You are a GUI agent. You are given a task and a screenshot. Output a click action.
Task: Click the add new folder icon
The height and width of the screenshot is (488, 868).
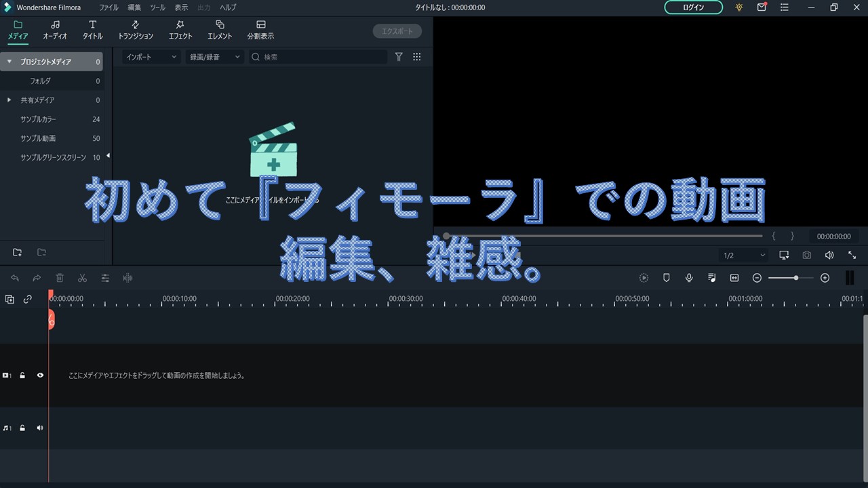[18, 253]
